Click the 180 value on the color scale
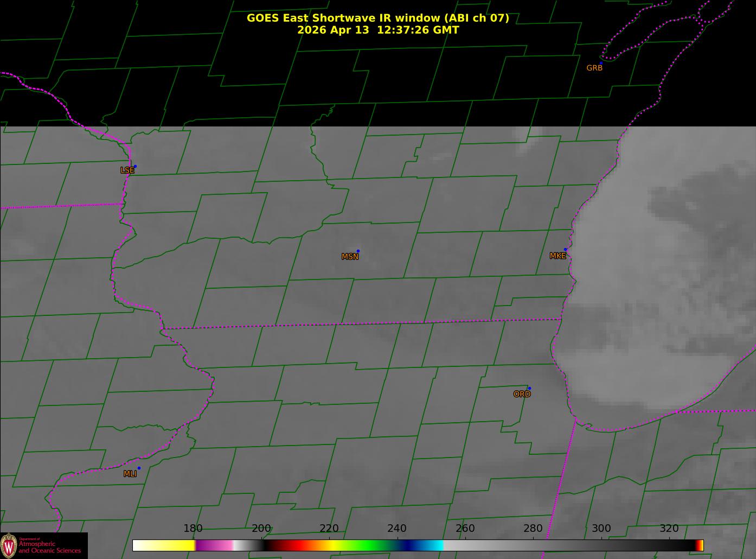This screenshot has height=559, width=756. point(193,529)
